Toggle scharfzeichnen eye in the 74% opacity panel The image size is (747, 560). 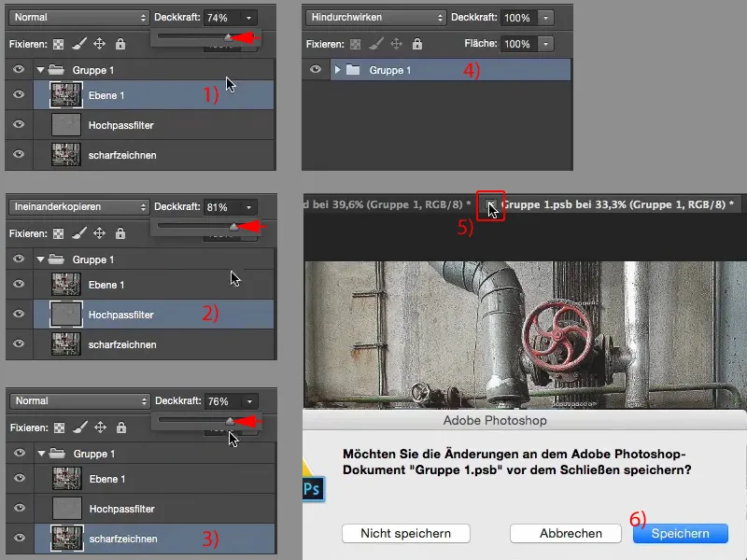point(19,154)
